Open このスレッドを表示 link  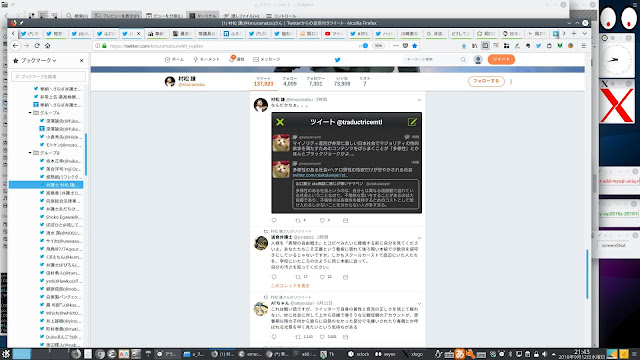click(x=290, y=286)
